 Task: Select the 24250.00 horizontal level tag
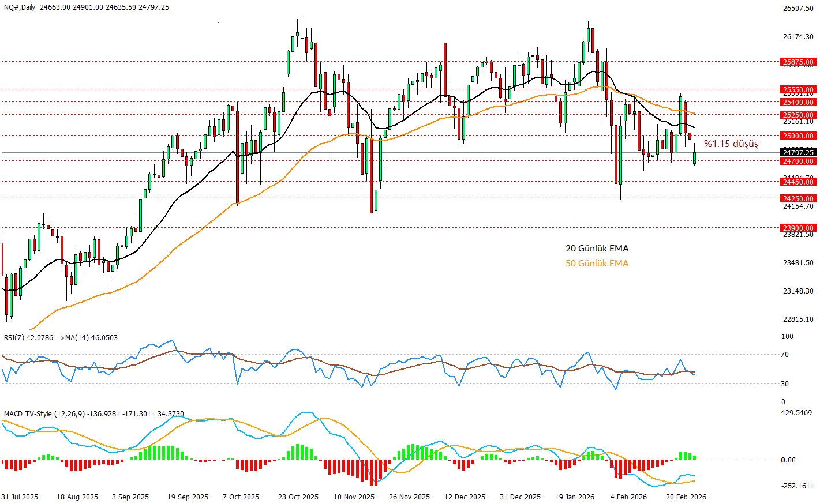(x=797, y=198)
